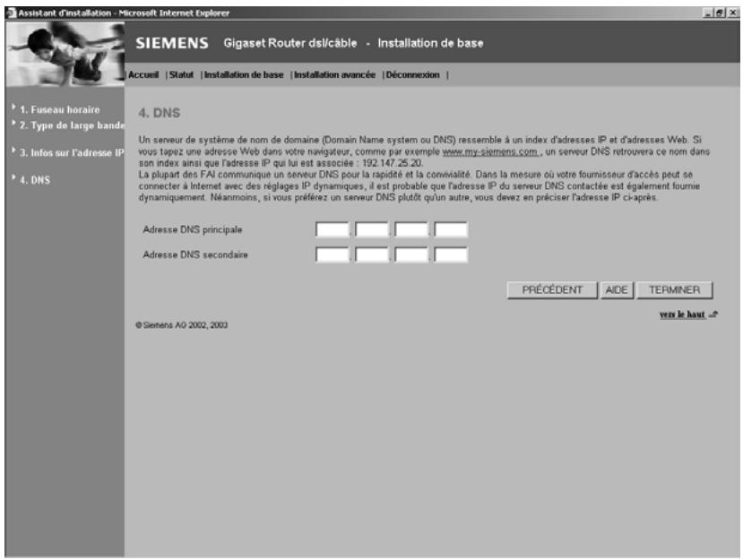Go to Installation de base

244,75
